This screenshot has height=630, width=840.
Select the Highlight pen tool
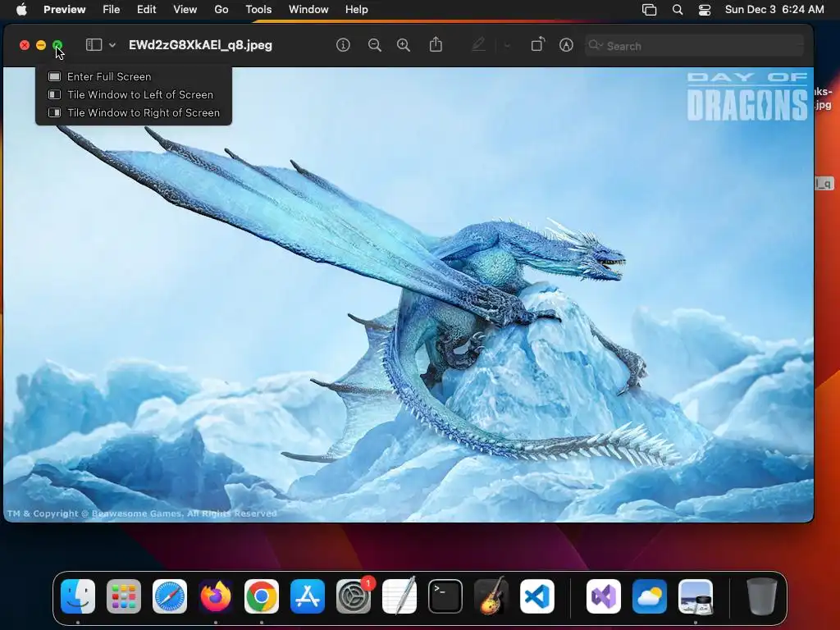478,45
